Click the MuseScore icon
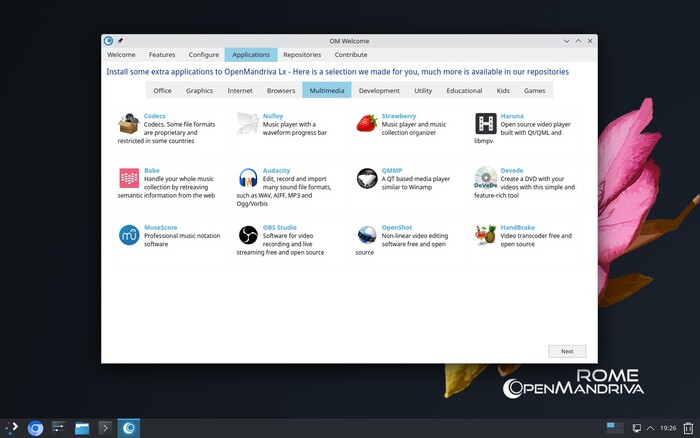The height and width of the screenshot is (438, 700). (x=129, y=235)
